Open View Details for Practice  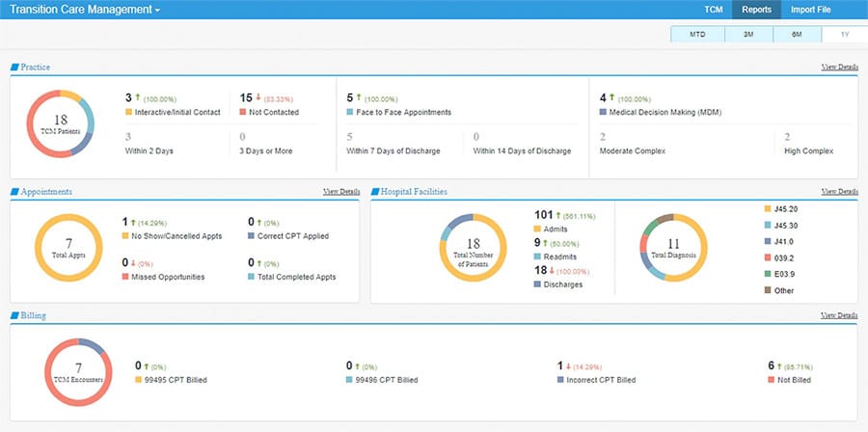[x=840, y=67]
